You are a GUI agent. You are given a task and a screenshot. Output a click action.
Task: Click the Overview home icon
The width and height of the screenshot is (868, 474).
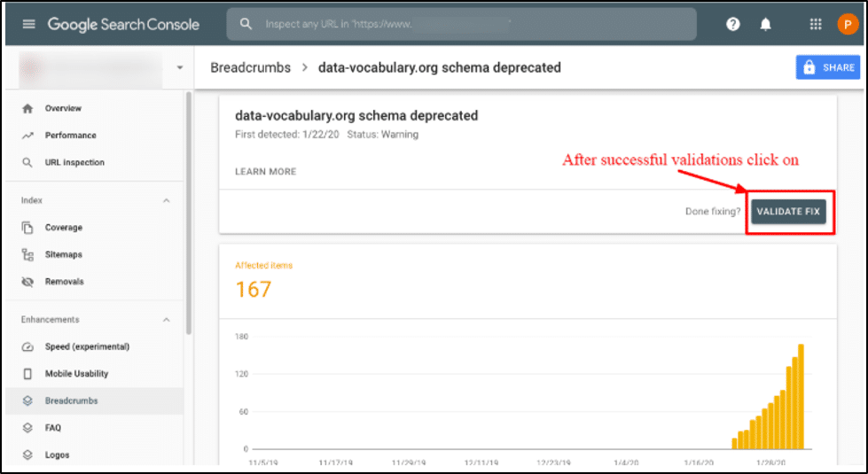[x=27, y=108]
